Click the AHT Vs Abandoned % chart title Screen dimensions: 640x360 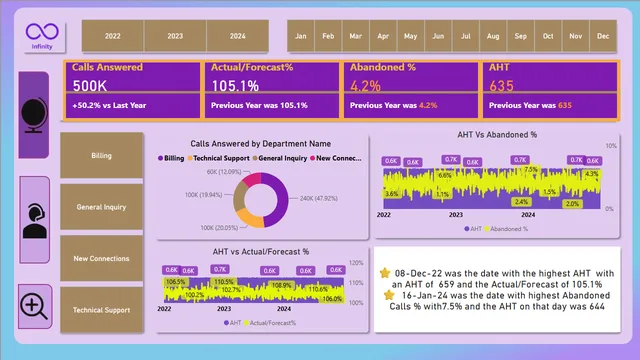pyautogui.click(x=497, y=135)
